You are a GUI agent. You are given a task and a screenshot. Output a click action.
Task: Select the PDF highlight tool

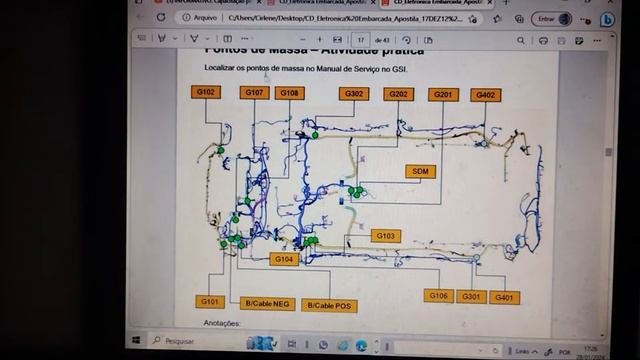click(194, 39)
